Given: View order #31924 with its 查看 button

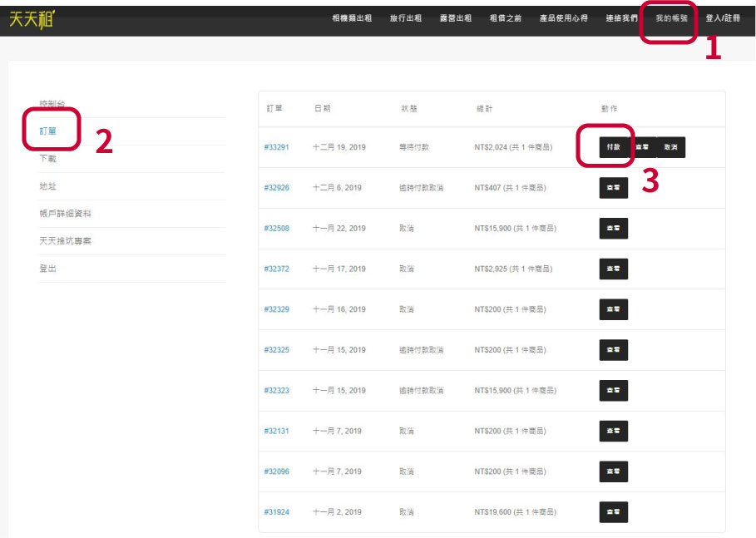Looking at the screenshot, I should point(613,511).
